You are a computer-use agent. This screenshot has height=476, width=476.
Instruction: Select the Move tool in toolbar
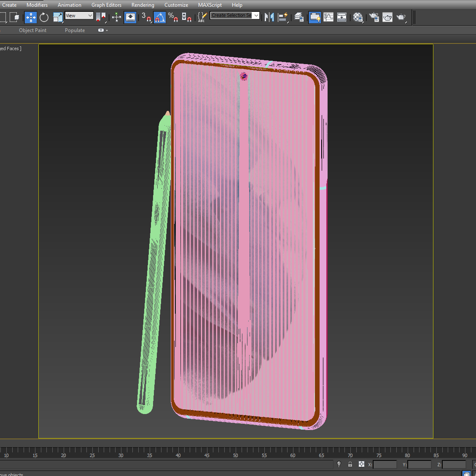tap(31, 17)
